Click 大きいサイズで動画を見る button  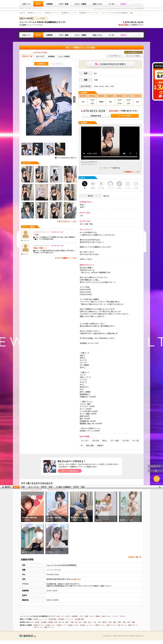click(x=110, y=168)
